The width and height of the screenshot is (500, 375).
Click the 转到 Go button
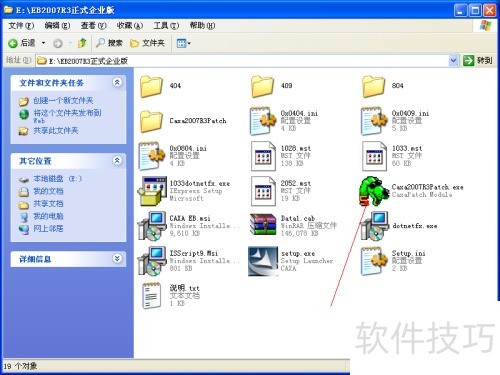[x=478, y=60]
